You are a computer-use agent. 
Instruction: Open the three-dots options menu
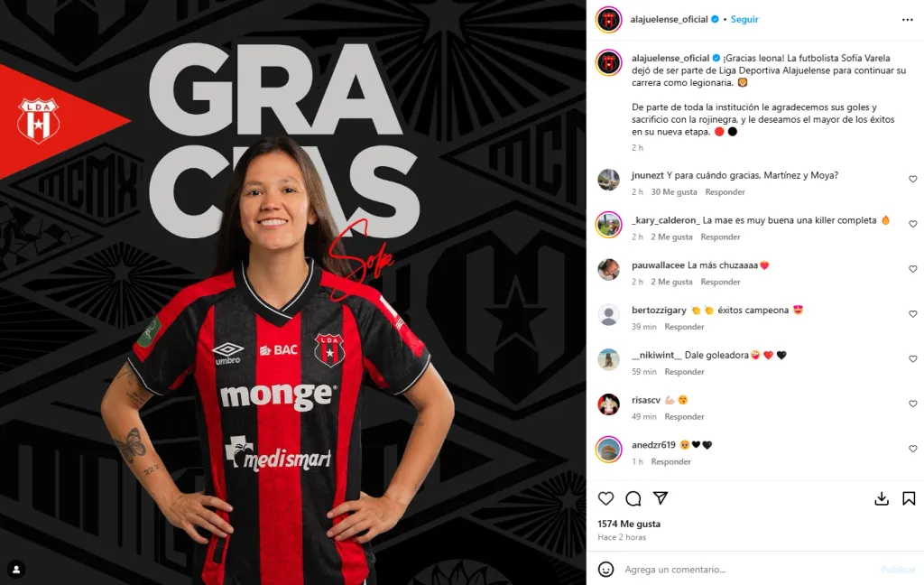[908, 20]
